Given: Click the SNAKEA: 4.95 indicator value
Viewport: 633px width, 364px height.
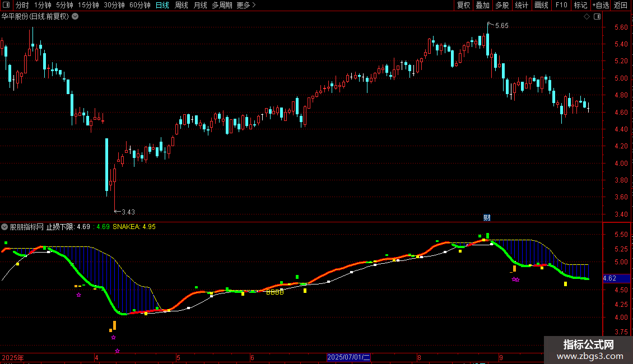Looking at the screenshot, I should pyautogui.click(x=134, y=227).
